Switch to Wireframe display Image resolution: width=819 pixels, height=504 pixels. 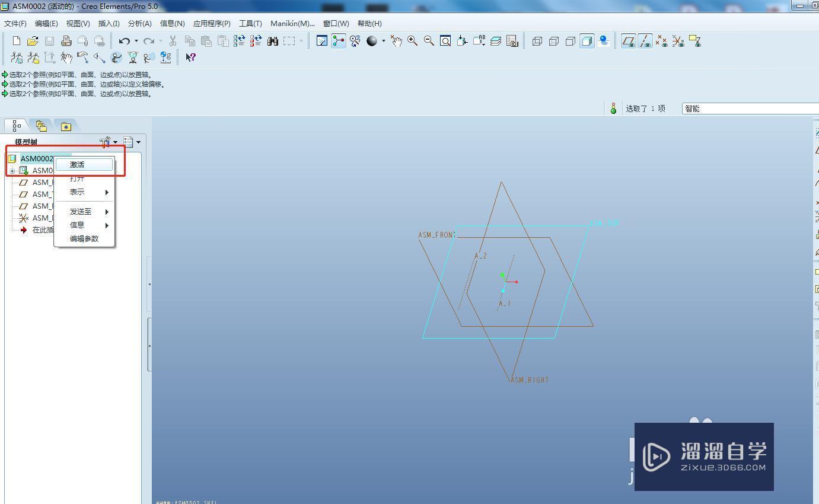click(x=537, y=41)
